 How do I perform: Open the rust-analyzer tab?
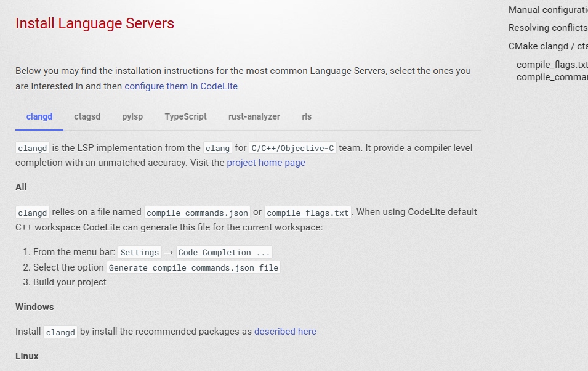pos(254,116)
